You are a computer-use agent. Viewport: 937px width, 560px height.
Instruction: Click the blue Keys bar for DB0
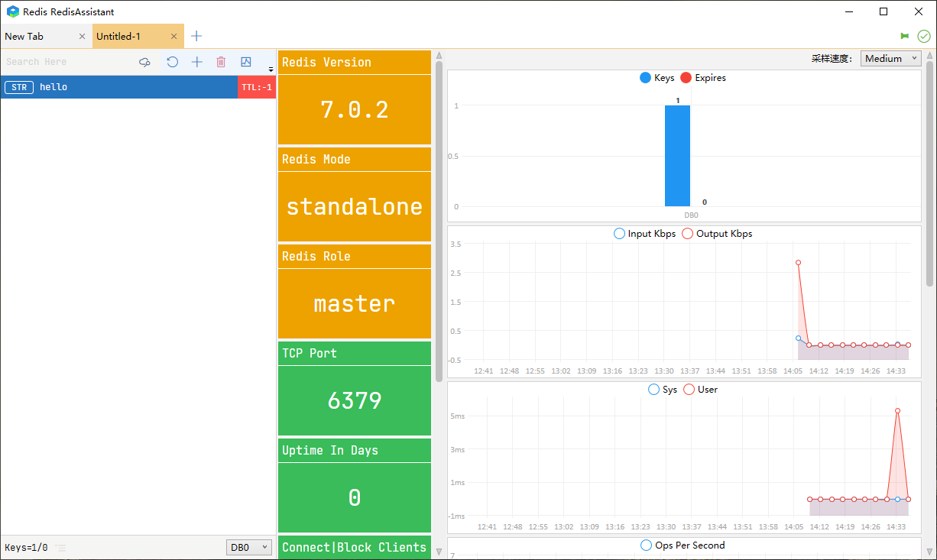tap(677, 156)
